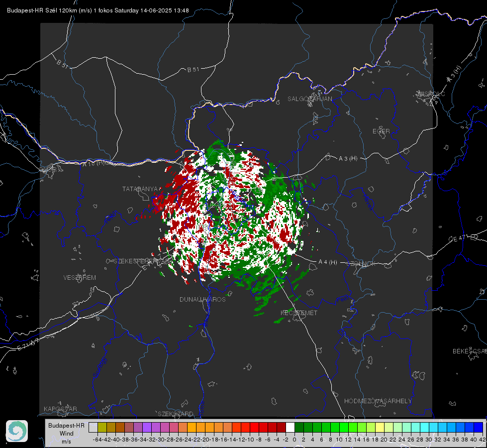Click the DUNAÚJVÁROS city label

[x=202, y=299]
